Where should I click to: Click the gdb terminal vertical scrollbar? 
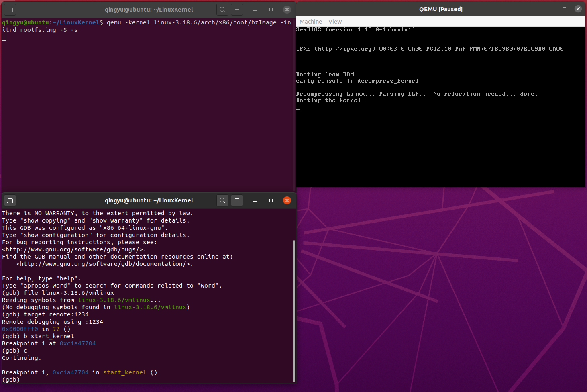coord(294,311)
